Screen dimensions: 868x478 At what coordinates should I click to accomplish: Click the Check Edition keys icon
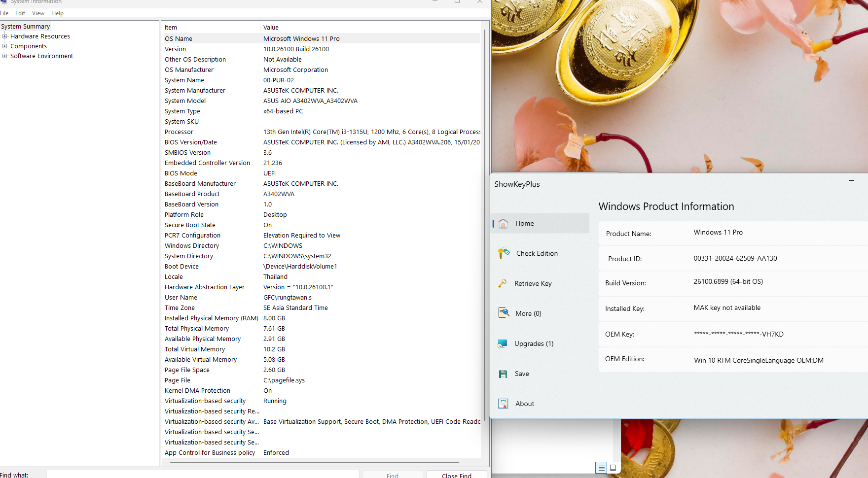[x=504, y=253]
